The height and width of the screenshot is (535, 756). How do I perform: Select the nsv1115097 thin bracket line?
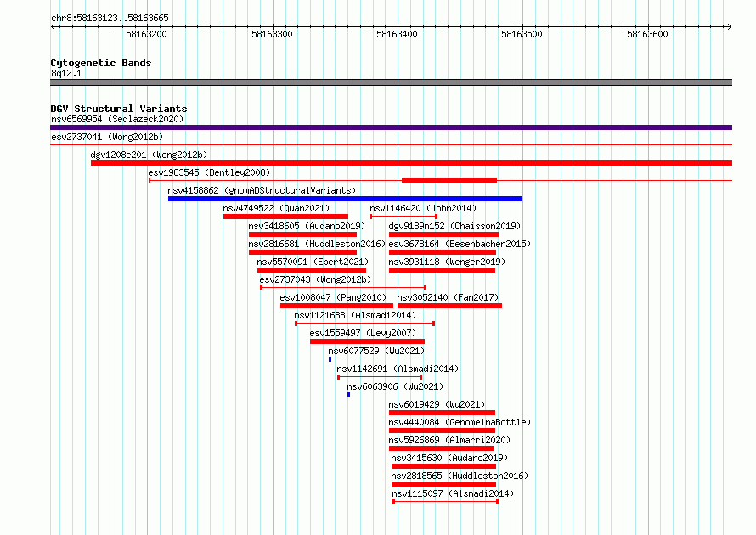(445, 502)
